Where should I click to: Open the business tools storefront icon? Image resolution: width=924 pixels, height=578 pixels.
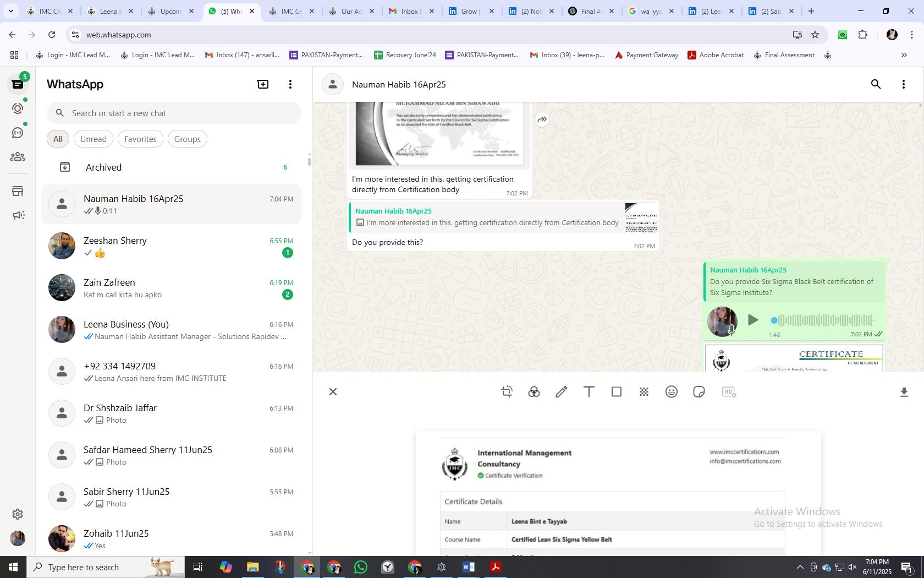click(18, 191)
